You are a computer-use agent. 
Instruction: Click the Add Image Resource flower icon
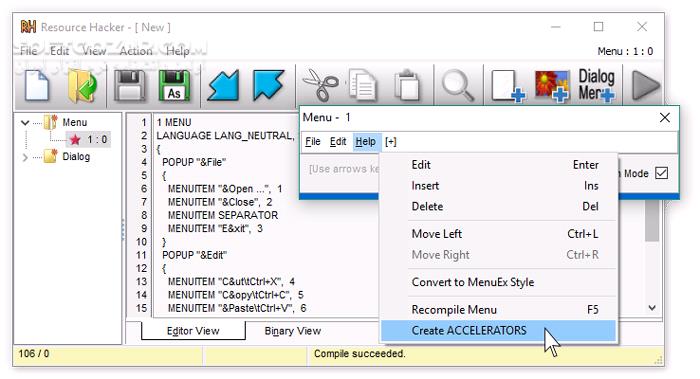click(552, 86)
